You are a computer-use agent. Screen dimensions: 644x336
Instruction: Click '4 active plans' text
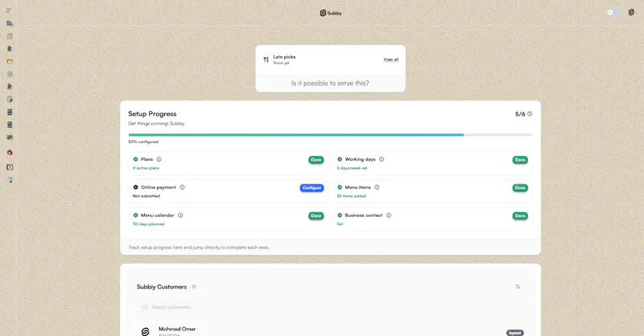(x=146, y=168)
